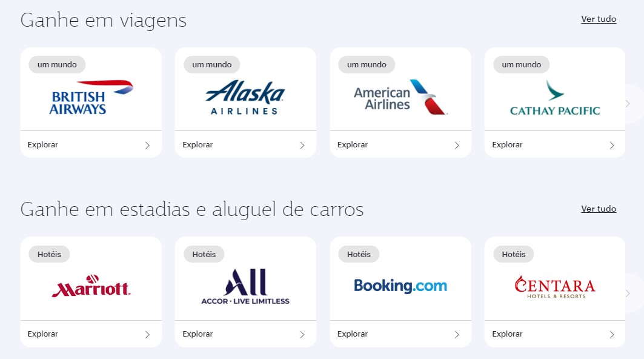Select the Alaska Airlines logo
Image resolution: width=644 pixels, height=359 pixels.
pyautogui.click(x=245, y=97)
